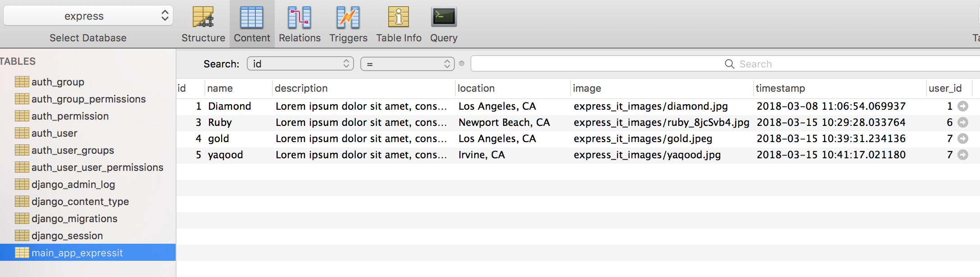Open the search operator dropdown showing equals

point(407,64)
